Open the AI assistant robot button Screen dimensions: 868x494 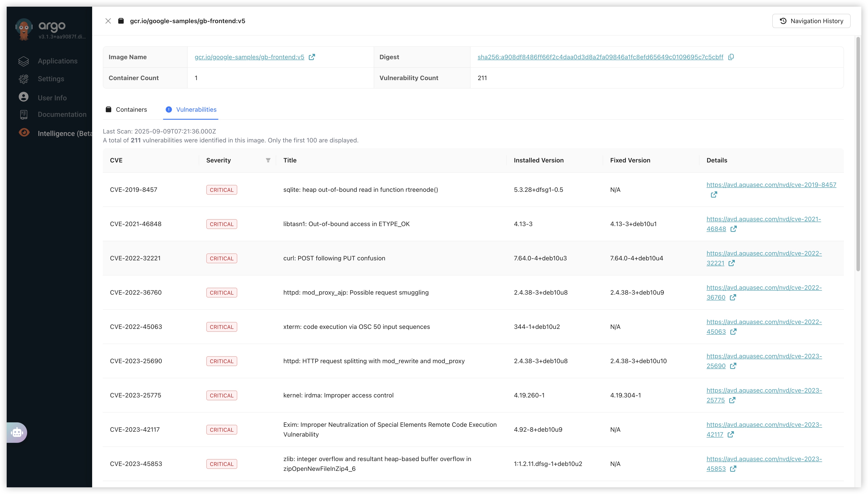point(17,433)
